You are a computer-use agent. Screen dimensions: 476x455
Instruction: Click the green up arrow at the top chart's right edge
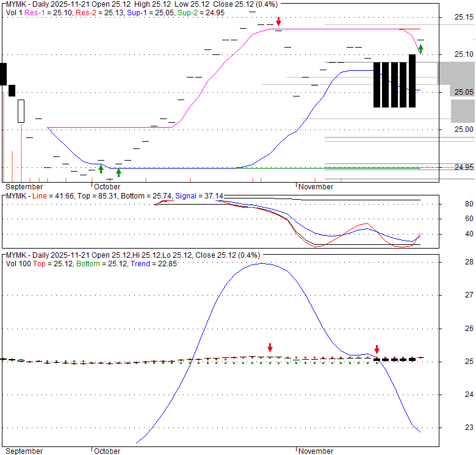coord(421,48)
